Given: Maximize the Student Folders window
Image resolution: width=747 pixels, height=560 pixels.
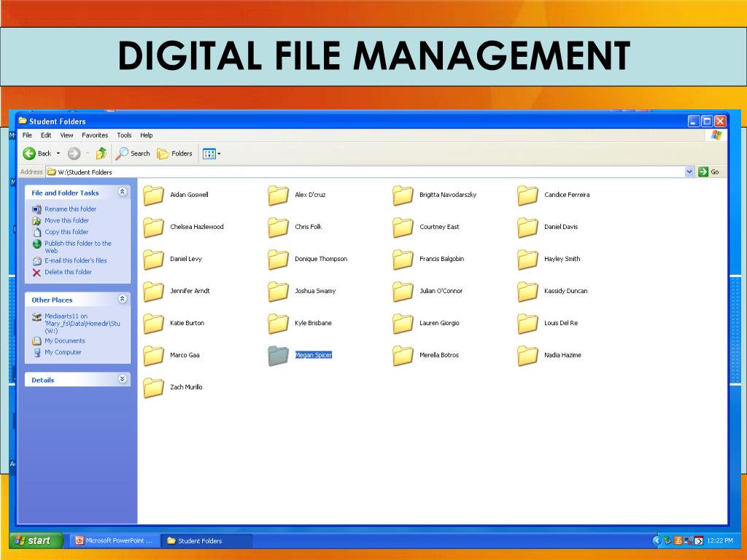Looking at the screenshot, I should (707, 122).
